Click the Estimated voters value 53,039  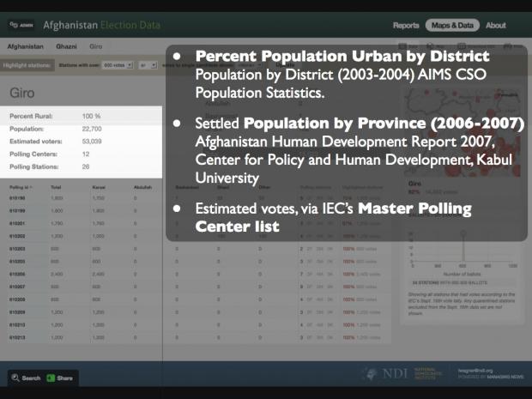tap(92, 142)
